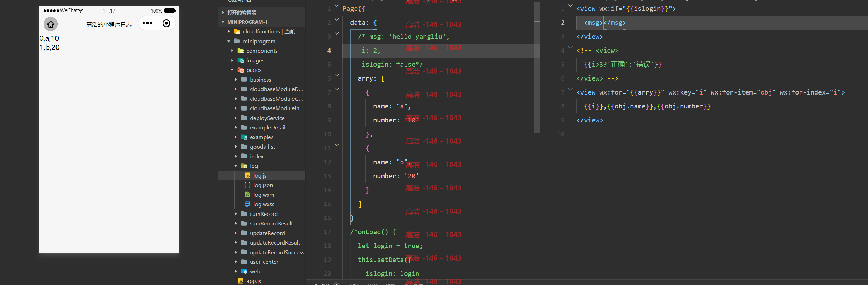The image size is (868, 285).
Task: Collapse the log folder
Action: pyautogui.click(x=236, y=166)
